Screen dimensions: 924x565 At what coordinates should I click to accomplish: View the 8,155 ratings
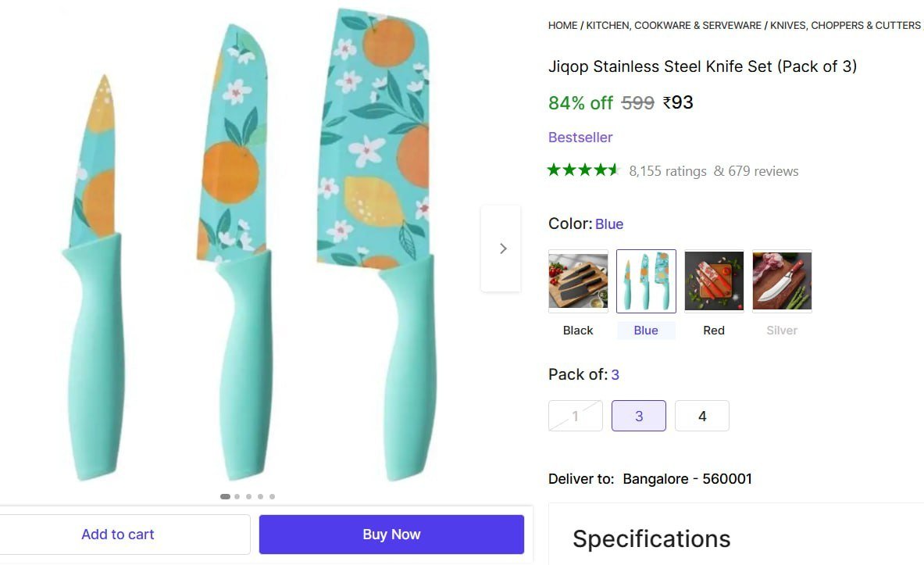point(668,171)
